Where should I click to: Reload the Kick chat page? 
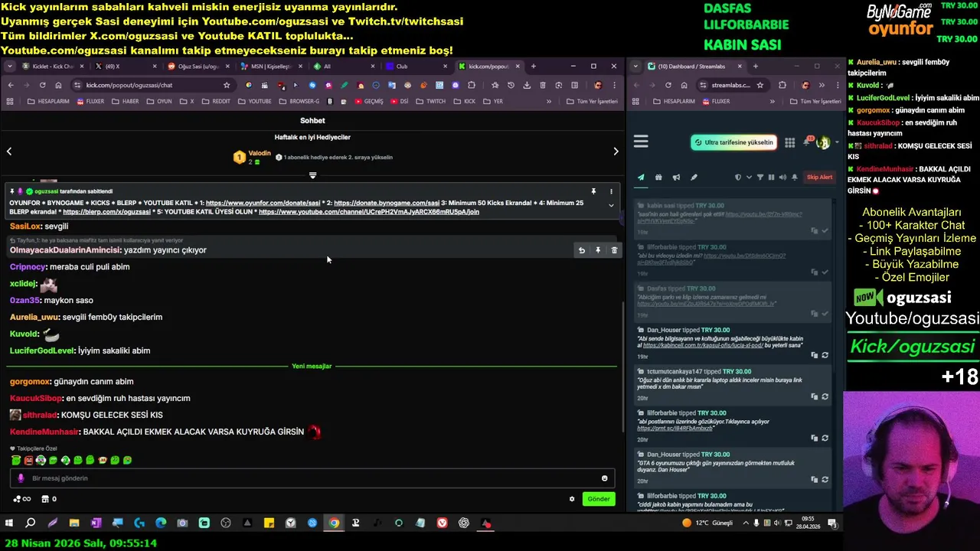(42, 85)
